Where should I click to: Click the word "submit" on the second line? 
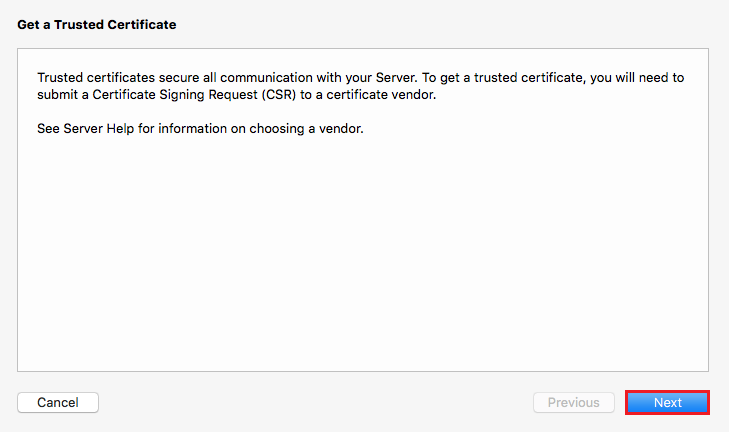point(57,95)
